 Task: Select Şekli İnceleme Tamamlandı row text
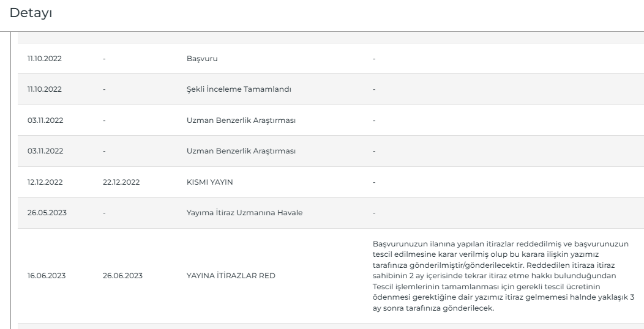pos(239,89)
